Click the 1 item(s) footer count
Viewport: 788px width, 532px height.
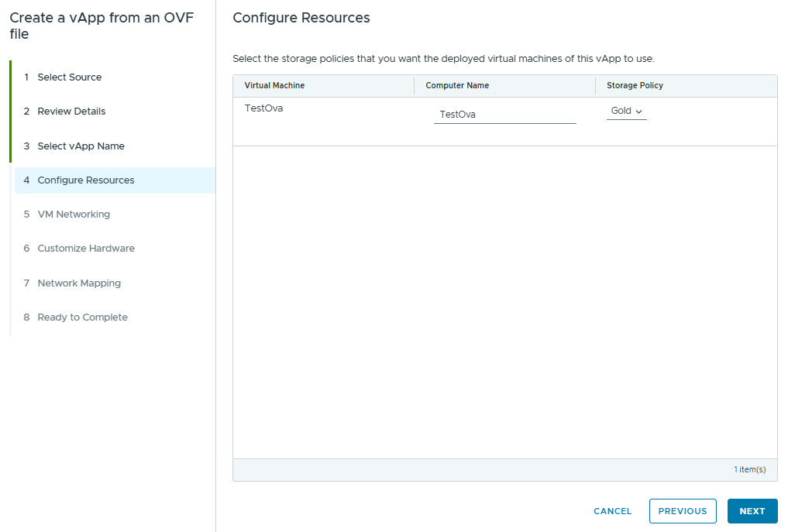[749, 470]
